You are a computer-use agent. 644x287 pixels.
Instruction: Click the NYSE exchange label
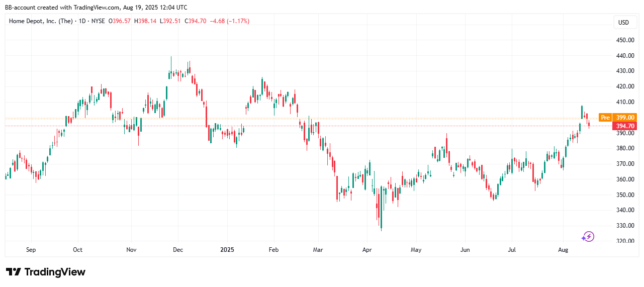99,21
